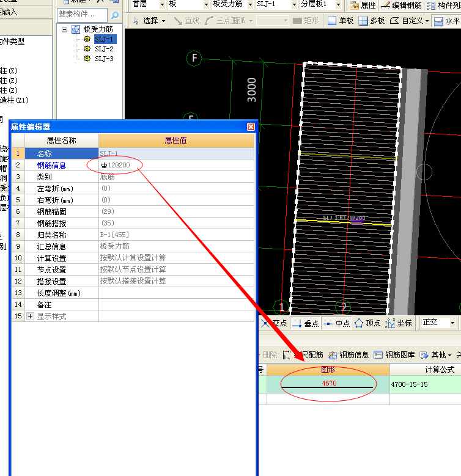461x476 pixels.
Task: Click the 归类名称 value B-1[455]
Action: point(176,235)
